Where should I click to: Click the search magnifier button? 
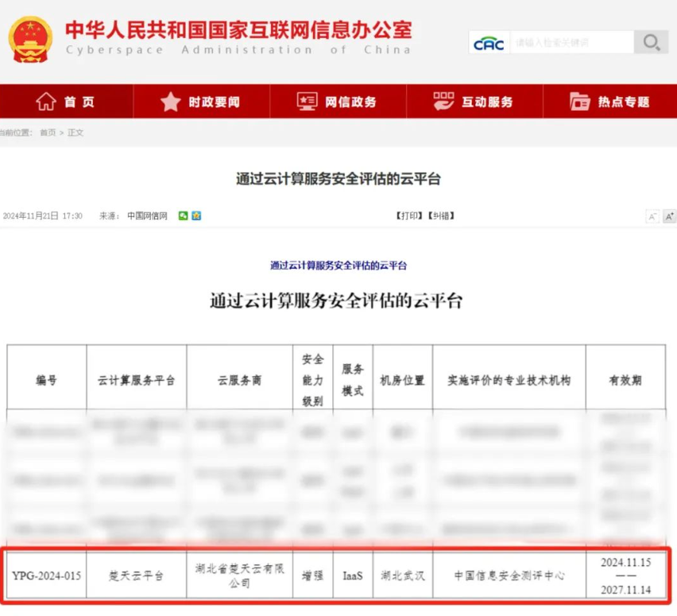point(651,42)
